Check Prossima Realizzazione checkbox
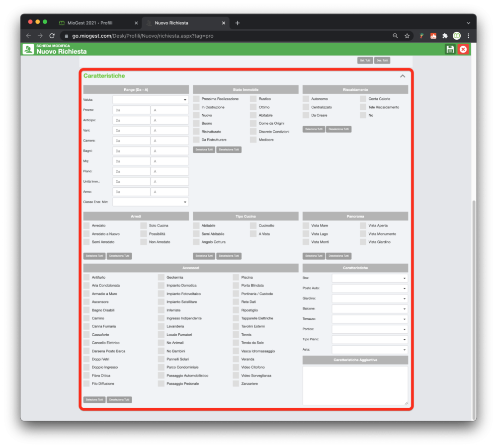 pos(196,99)
